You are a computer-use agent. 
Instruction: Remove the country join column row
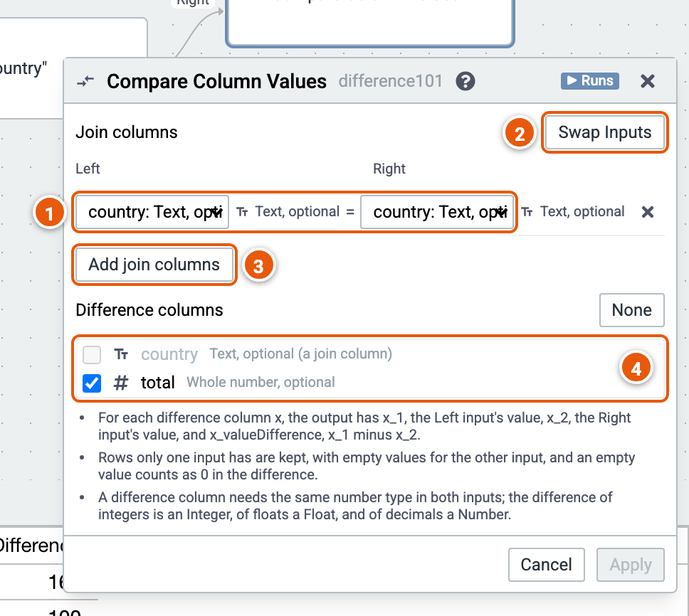pyautogui.click(x=647, y=212)
